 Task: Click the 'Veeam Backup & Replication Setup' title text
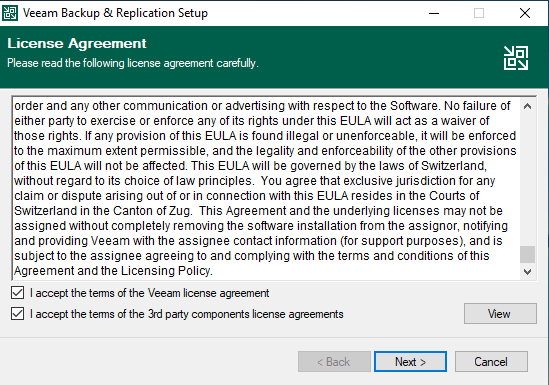point(115,13)
